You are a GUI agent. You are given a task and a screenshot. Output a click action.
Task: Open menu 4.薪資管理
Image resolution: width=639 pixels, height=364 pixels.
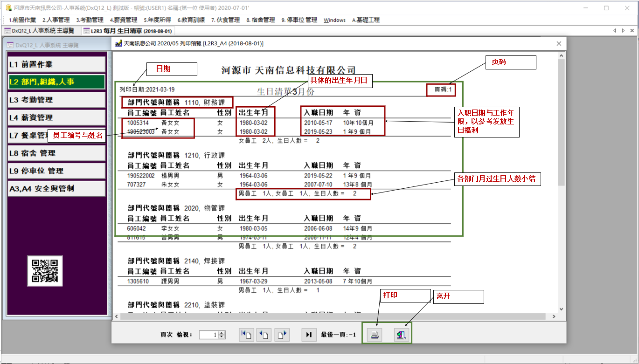click(x=124, y=20)
